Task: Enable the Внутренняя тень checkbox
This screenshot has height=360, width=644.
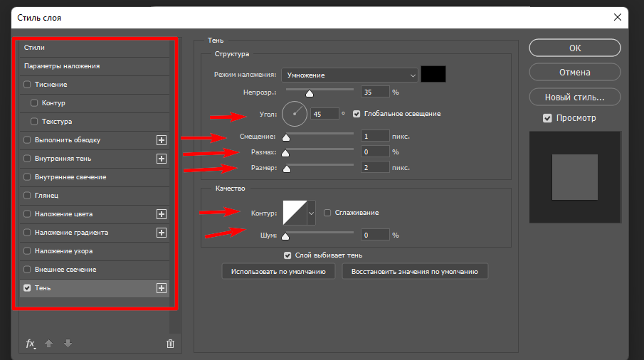Action: (x=27, y=159)
